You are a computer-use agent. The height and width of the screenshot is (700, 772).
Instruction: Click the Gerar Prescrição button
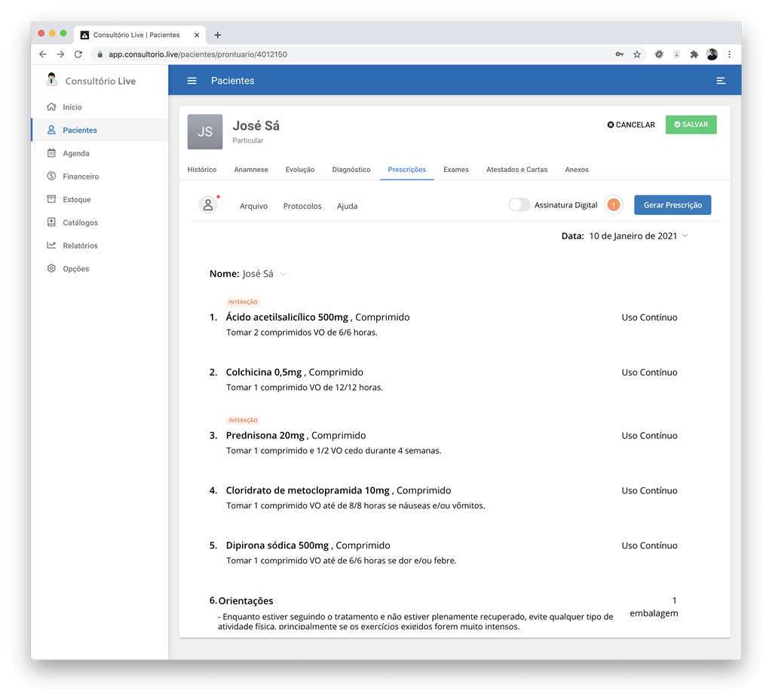[x=672, y=205]
